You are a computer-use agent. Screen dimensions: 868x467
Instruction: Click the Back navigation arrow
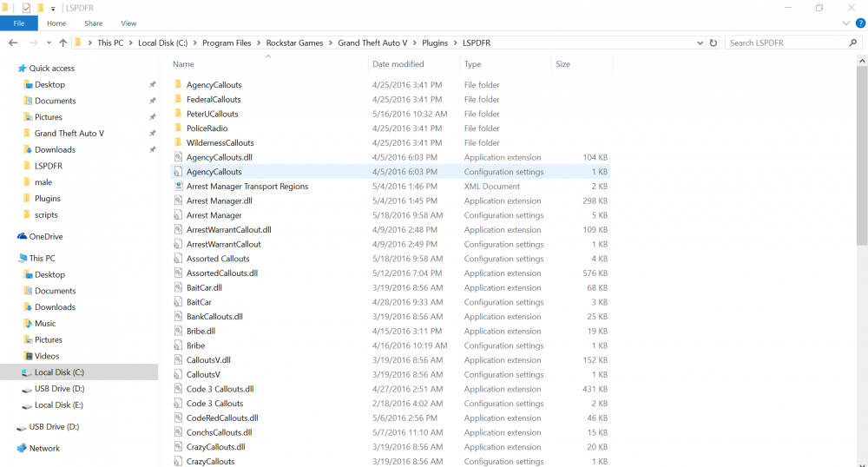click(13, 43)
